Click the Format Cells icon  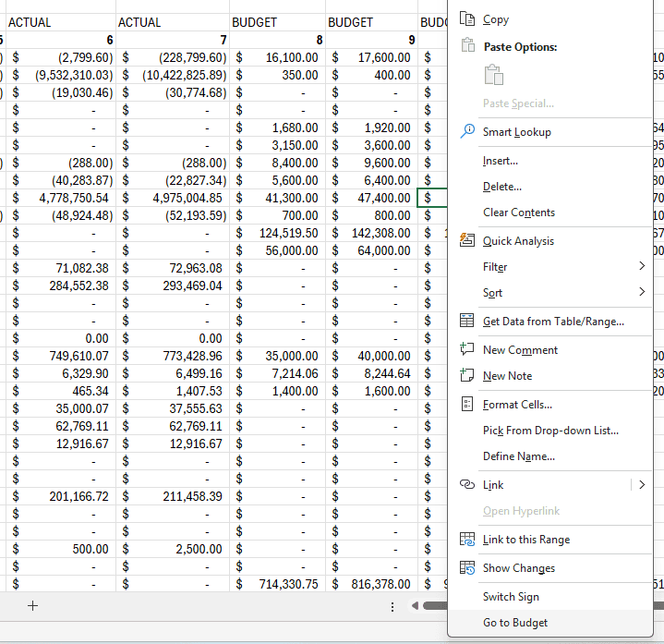coord(467,404)
